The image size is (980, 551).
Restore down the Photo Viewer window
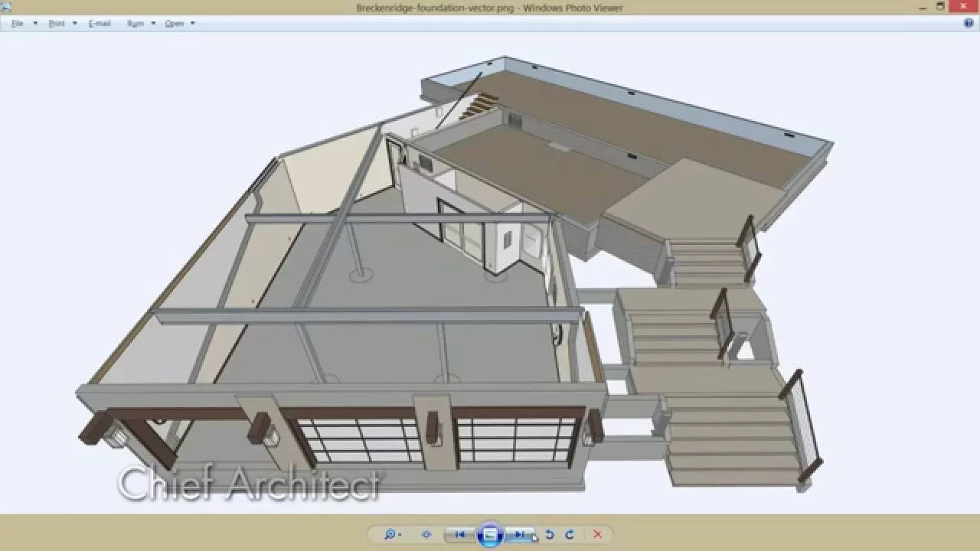[940, 7]
